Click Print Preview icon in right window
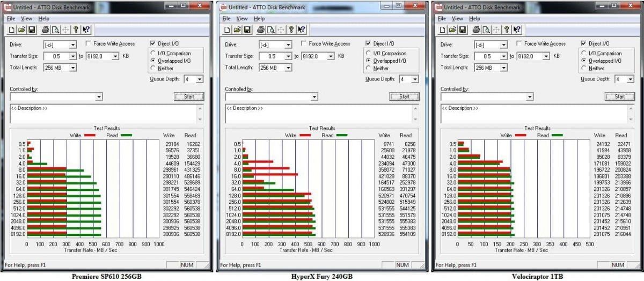Viewport: 644px width, 281px height. [x=486, y=30]
